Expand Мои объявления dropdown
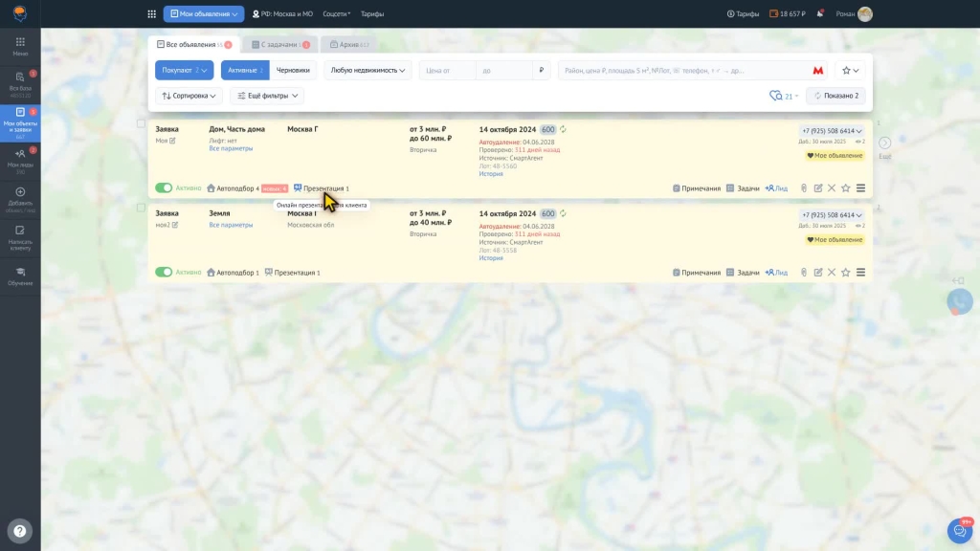Image resolution: width=980 pixels, height=551 pixels. click(x=204, y=13)
